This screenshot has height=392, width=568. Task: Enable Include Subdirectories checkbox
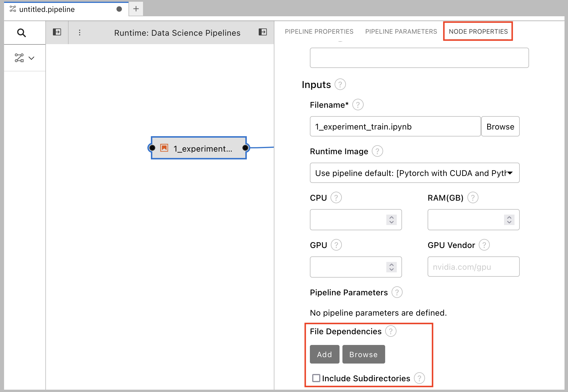tap(316, 378)
